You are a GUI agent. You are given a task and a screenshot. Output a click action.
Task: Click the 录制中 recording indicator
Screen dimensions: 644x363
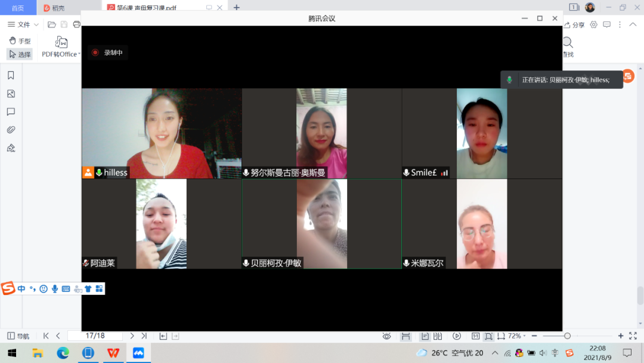[x=107, y=53]
